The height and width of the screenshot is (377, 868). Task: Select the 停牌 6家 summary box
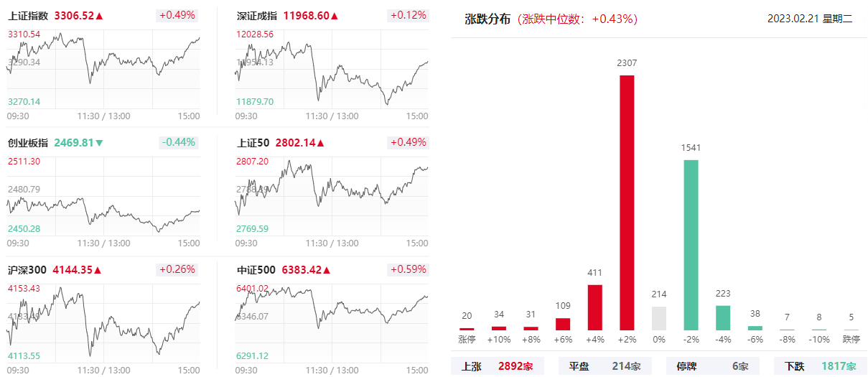pos(711,366)
